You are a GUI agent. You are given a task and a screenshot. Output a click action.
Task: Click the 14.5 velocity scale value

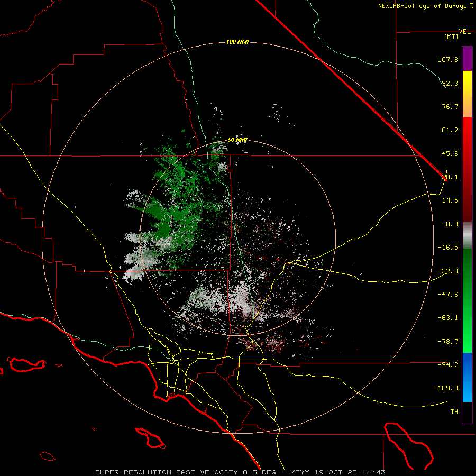coord(450,200)
